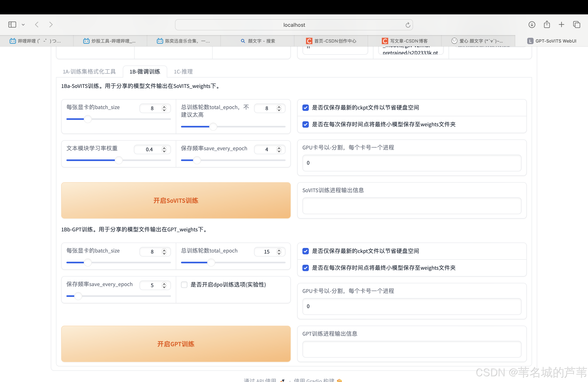The height and width of the screenshot is (382, 588).
Task: Click the Share icon in toolbar
Action: pos(547,25)
